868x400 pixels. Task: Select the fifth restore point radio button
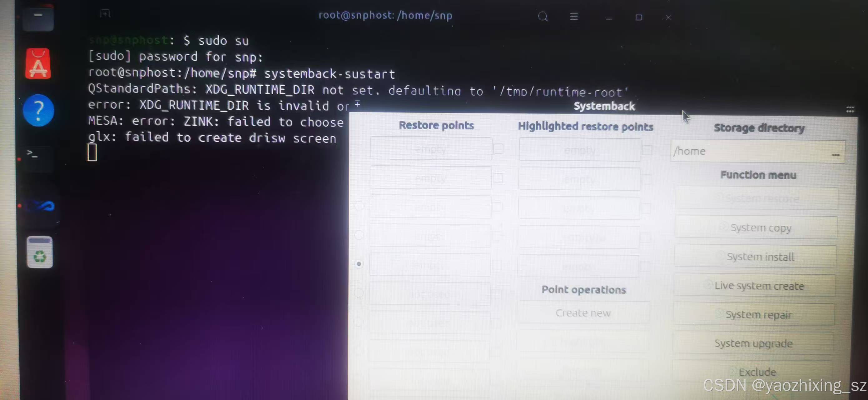[x=359, y=264]
